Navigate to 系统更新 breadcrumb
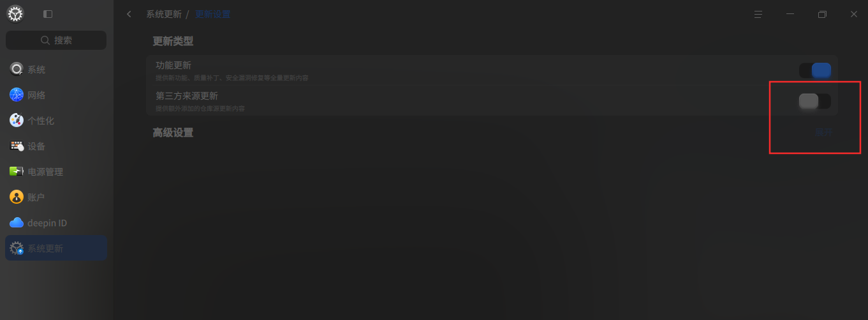Image resolution: width=868 pixels, height=320 pixels. coord(164,13)
